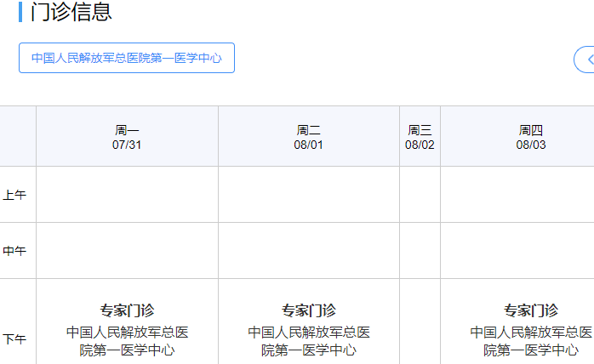
Task: Click the empty Thursday 中午 slot
Action: [517, 251]
